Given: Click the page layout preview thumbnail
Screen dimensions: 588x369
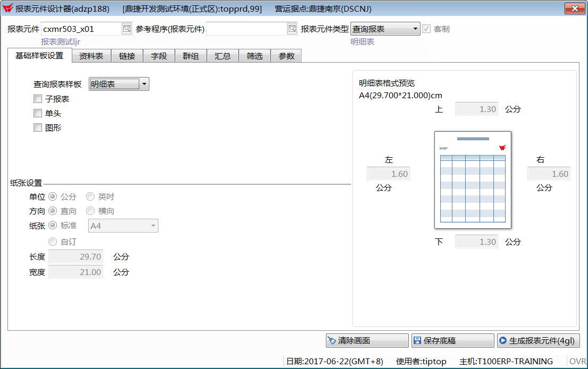Looking at the screenshot, I should tap(473, 180).
